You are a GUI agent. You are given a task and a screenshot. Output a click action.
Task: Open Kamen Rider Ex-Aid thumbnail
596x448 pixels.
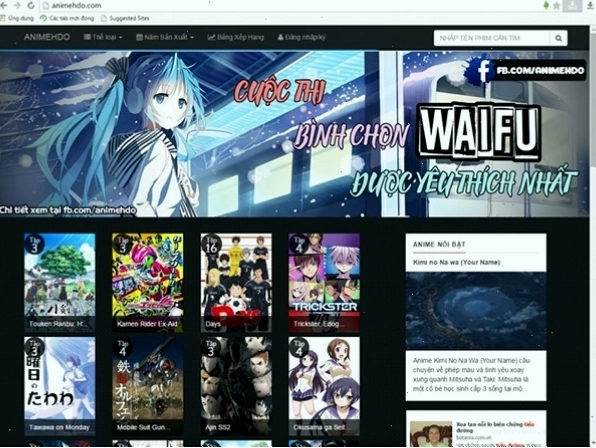tap(147, 283)
